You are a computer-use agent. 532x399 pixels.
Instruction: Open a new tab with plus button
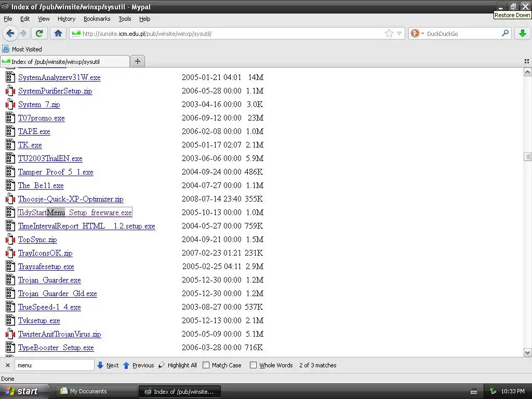(137, 61)
